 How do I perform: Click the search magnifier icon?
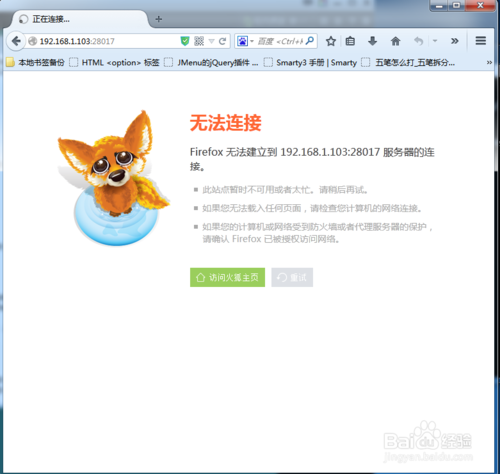(310, 41)
